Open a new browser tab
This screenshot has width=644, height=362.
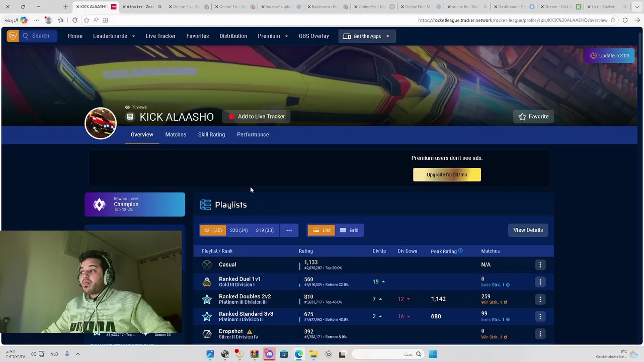[65, 7]
